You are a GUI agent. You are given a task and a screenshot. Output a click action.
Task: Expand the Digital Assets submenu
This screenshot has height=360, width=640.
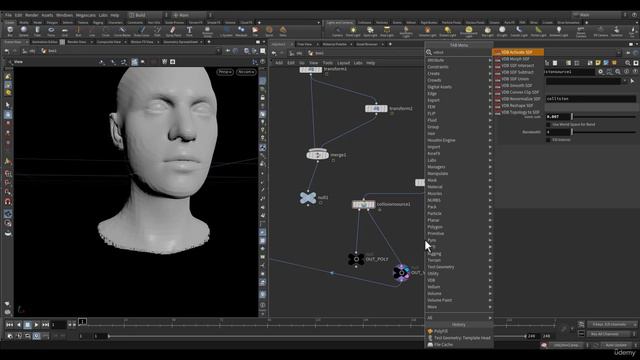459,87
